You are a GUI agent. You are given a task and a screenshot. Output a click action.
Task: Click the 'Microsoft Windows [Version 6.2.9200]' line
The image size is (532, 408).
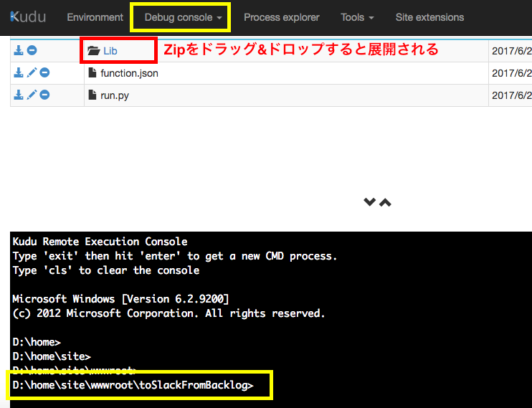120,299
